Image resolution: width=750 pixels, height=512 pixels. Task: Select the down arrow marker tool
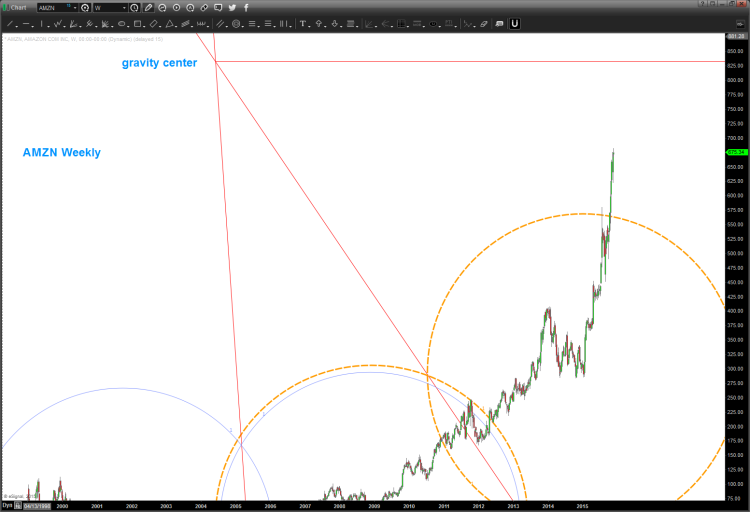coord(335,23)
